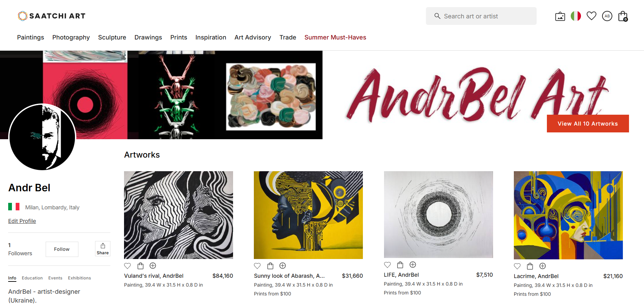
Task: Open the favorites heart in header
Action: (x=592, y=16)
